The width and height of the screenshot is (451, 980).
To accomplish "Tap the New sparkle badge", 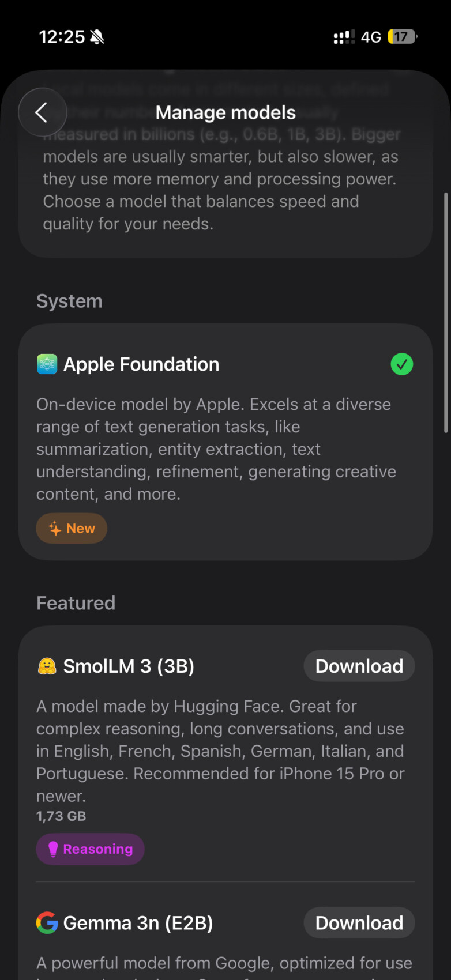I will coord(72,529).
